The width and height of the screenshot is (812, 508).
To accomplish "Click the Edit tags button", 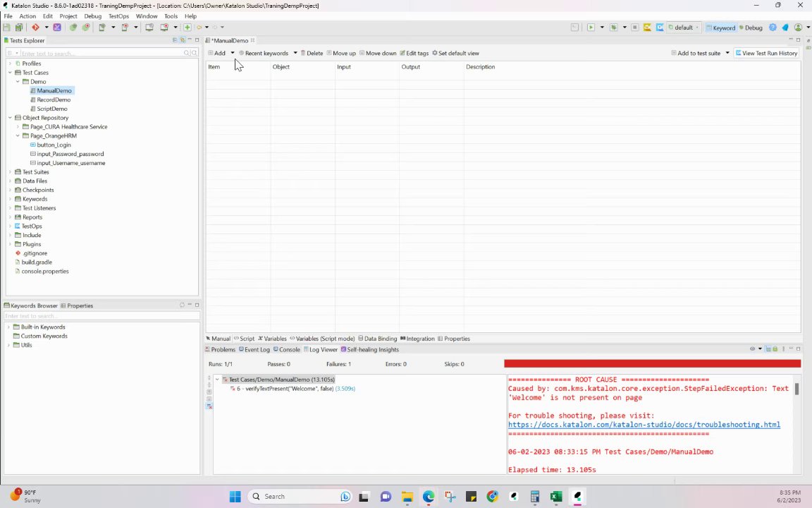I will 414,53.
